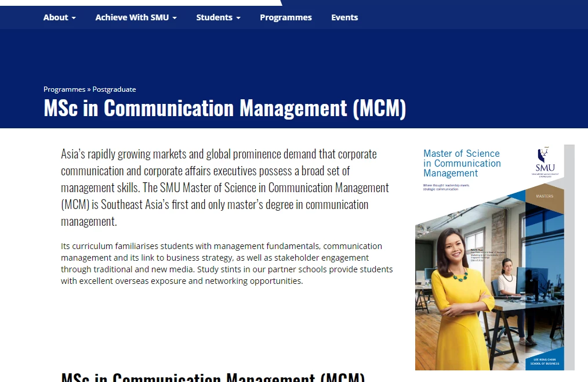Viewport: 588px width, 382px height.
Task: Click the MASTERS label on the brochure
Action: [545, 196]
